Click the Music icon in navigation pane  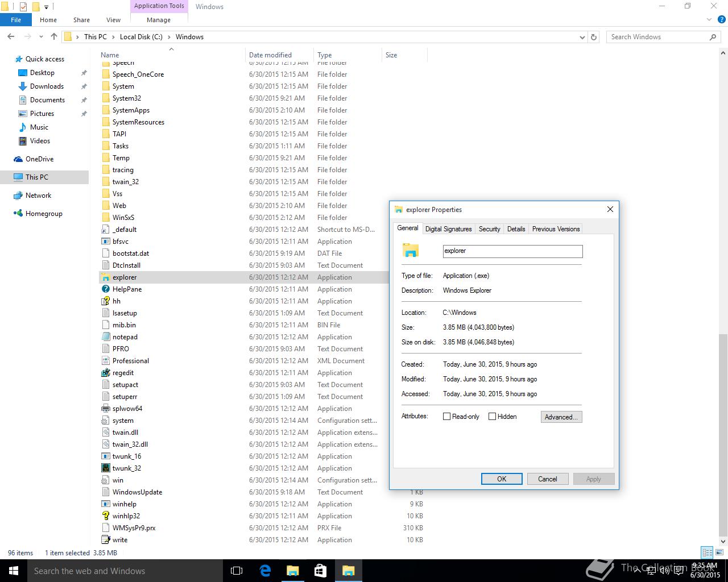point(23,127)
